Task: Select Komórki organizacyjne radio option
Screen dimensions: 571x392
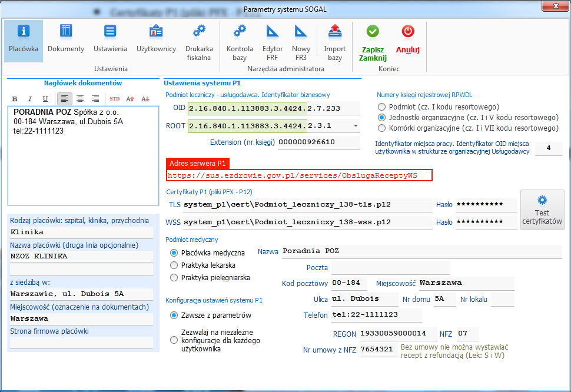Action: pos(381,128)
